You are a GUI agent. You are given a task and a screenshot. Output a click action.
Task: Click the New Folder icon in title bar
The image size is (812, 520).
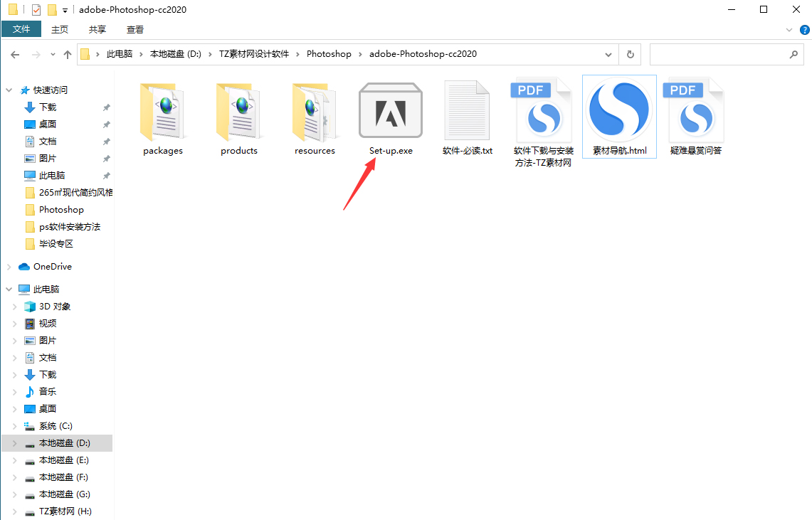click(52, 10)
